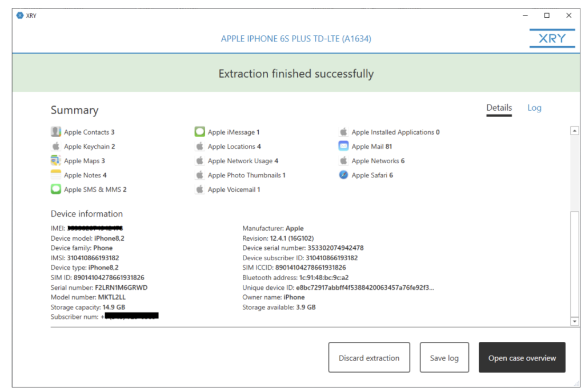
Task: Click the vertical scrollbar thumb
Action: pyautogui.click(x=575, y=264)
